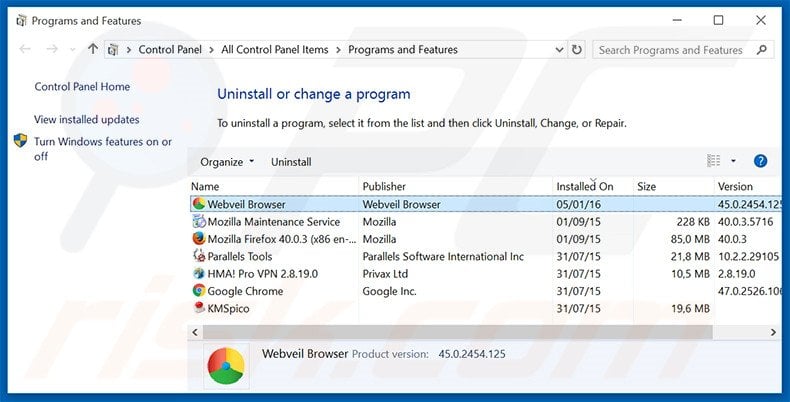The width and height of the screenshot is (790, 402).
Task: Select the HMA! Pro VPN 2.8.19.0 entry
Action: (x=262, y=274)
